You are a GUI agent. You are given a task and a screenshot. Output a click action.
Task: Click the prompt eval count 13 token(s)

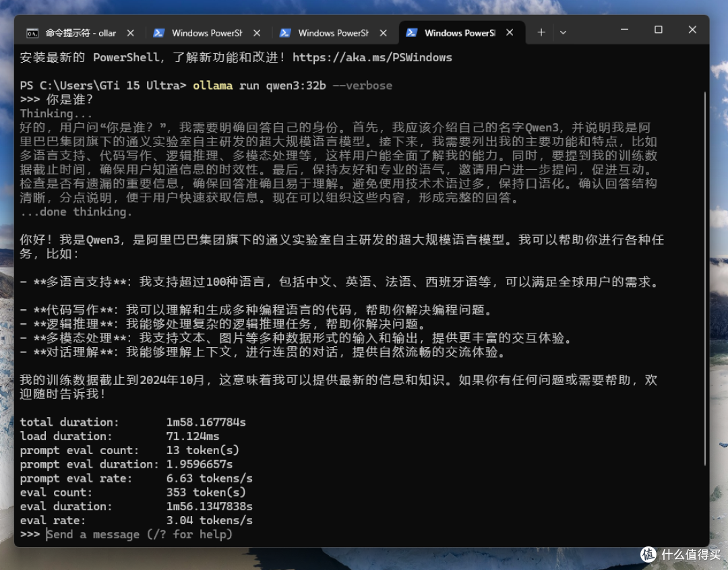[x=203, y=450]
